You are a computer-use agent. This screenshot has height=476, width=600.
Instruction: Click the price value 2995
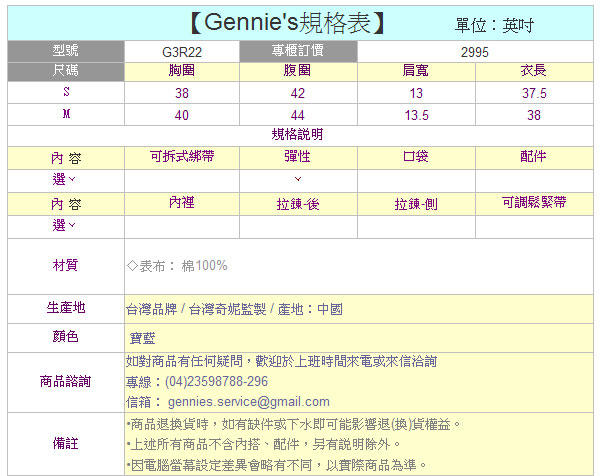474,52
